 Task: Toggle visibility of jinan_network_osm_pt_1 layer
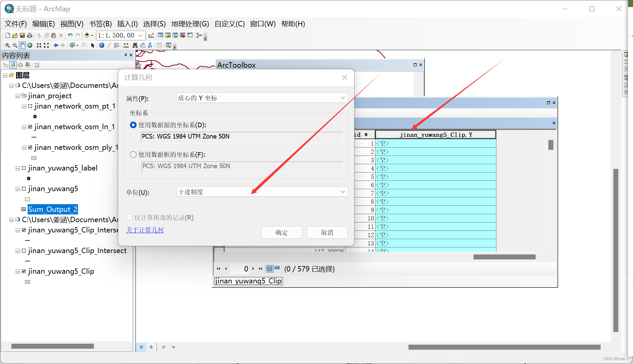tap(30, 106)
